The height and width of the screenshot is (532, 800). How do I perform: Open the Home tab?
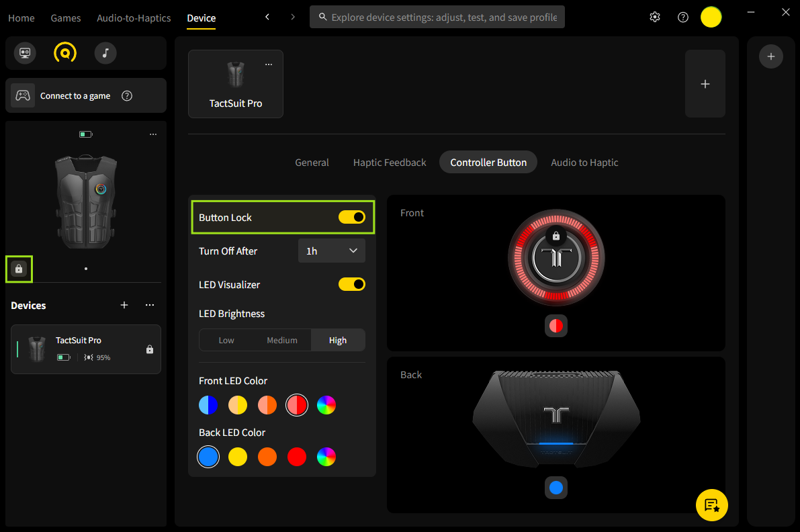pos(21,18)
